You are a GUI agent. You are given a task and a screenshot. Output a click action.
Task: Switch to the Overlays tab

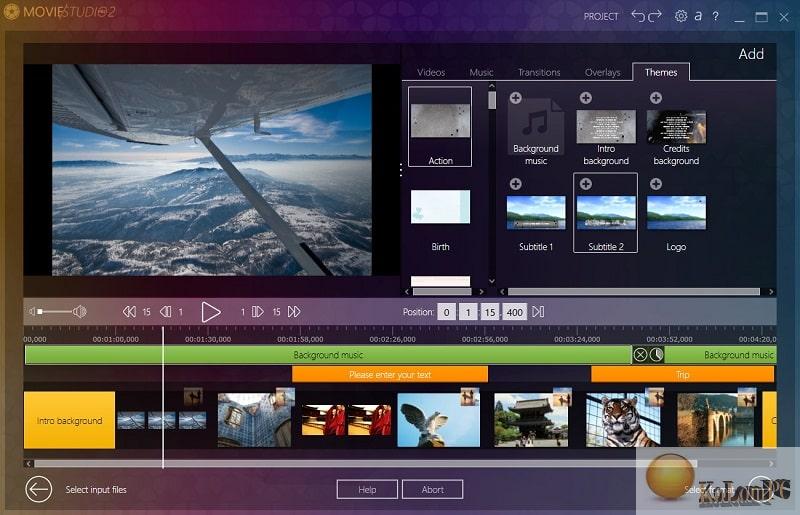[x=603, y=72]
